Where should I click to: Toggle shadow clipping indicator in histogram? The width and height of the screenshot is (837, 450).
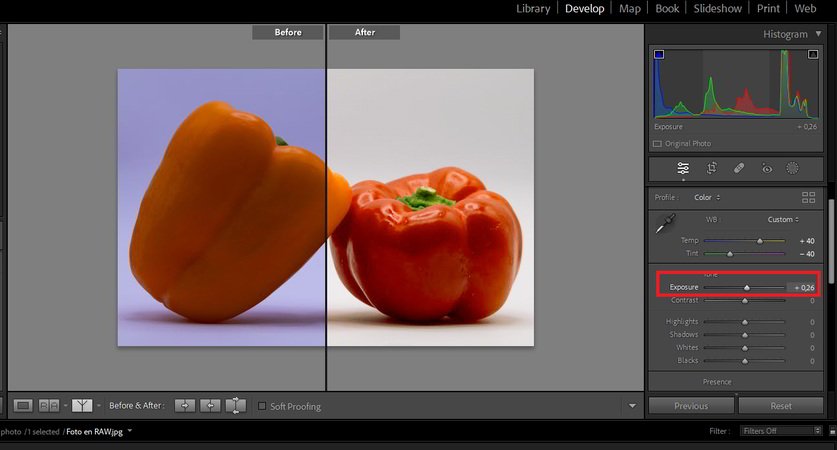[659, 54]
